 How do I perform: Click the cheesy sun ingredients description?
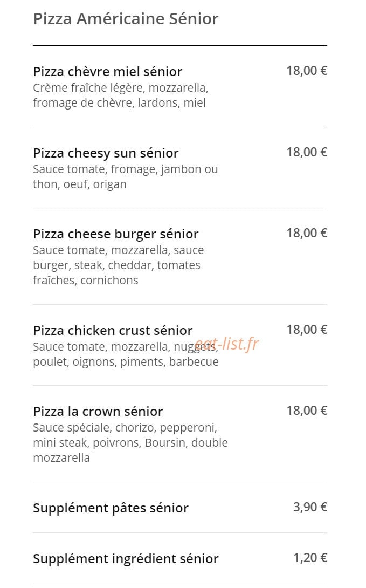click(126, 176)
